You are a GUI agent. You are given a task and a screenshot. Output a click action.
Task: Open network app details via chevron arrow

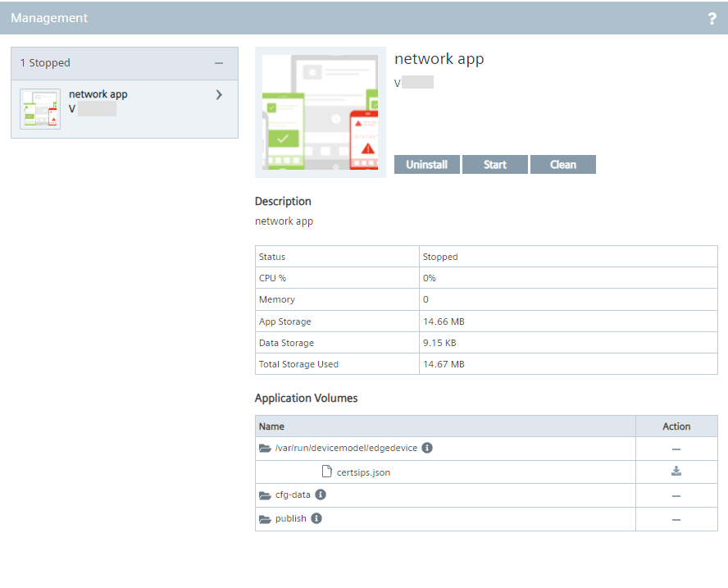tap(219, 95)
